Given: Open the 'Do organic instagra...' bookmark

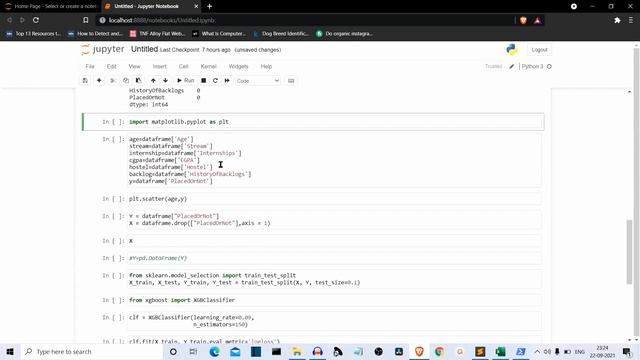Looking at the screenshot, I should (x=345, y=34).
